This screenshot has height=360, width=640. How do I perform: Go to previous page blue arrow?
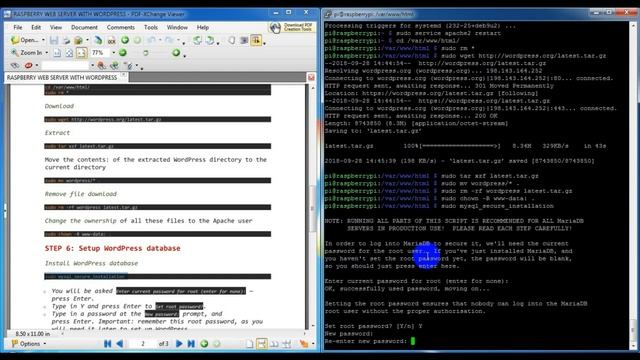tap(120, 344)
